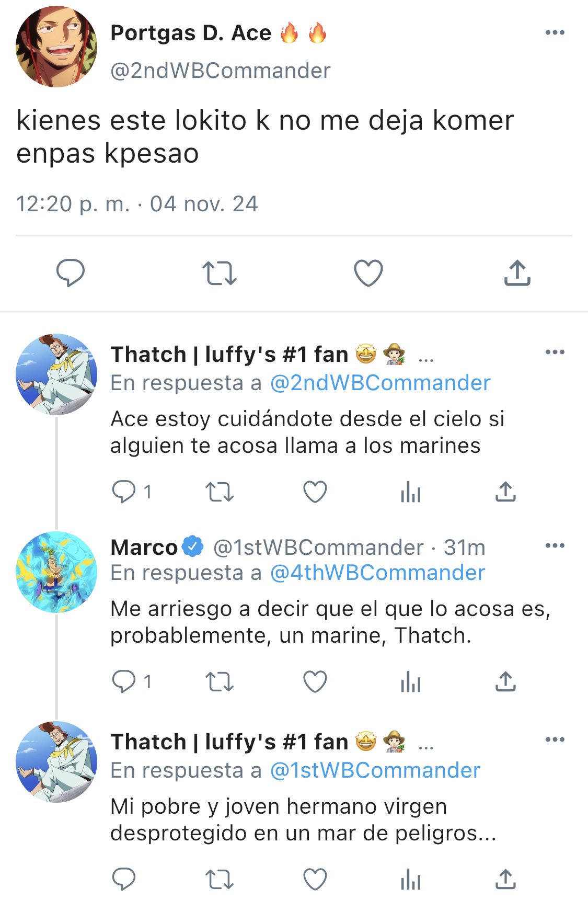
Task: Reply to Thatch's last tweet
Action: (124, 879)
